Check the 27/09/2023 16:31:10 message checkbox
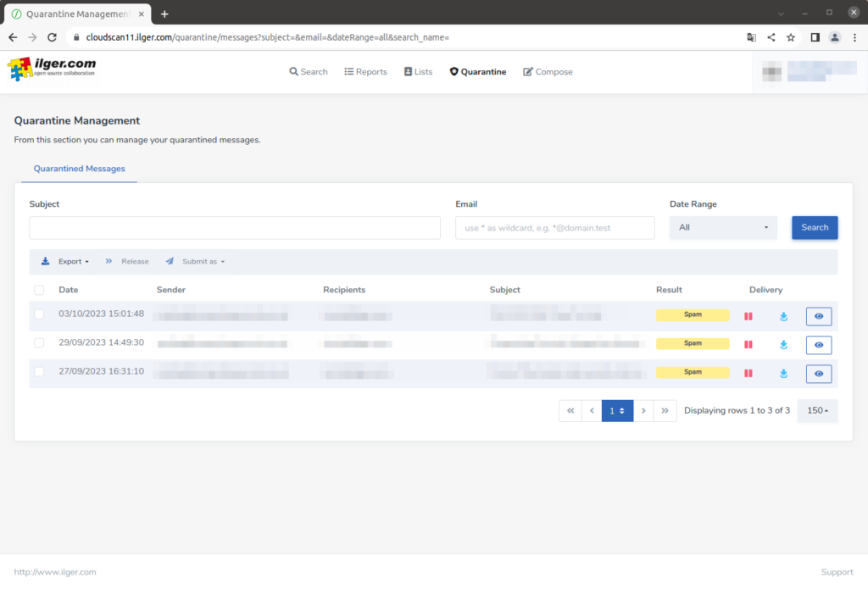This screenshot has height=589, width=868. tap(39, 371)
